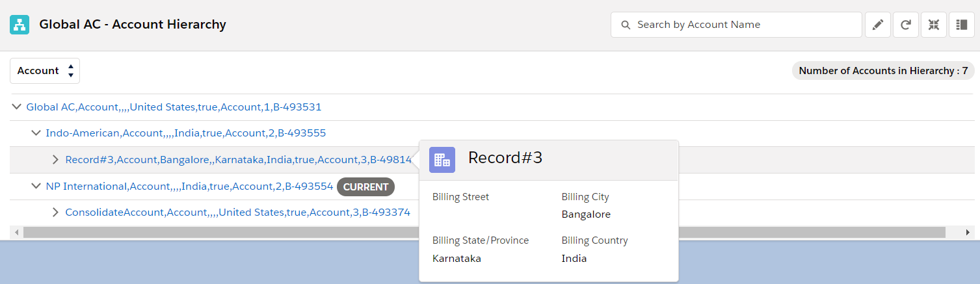This screenshot has height=284, width=980.
Task: Open the Account dropdown selector
Action: click(45, 71)
